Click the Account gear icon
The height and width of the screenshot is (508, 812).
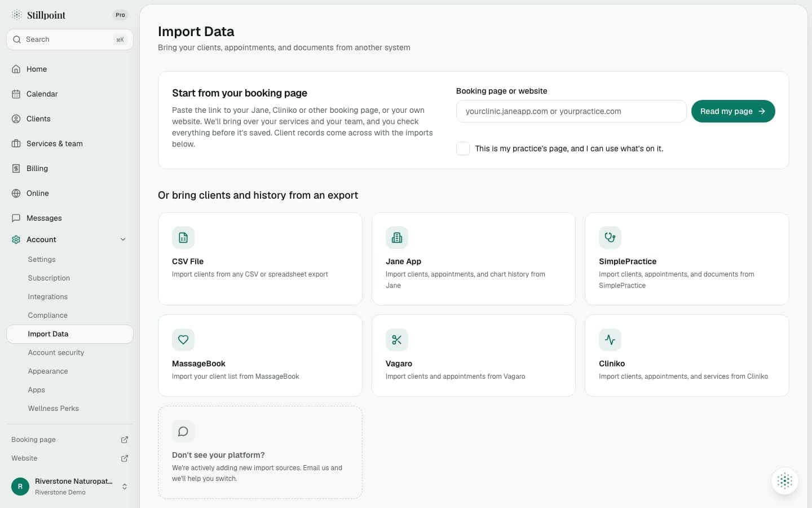[16, 239]
